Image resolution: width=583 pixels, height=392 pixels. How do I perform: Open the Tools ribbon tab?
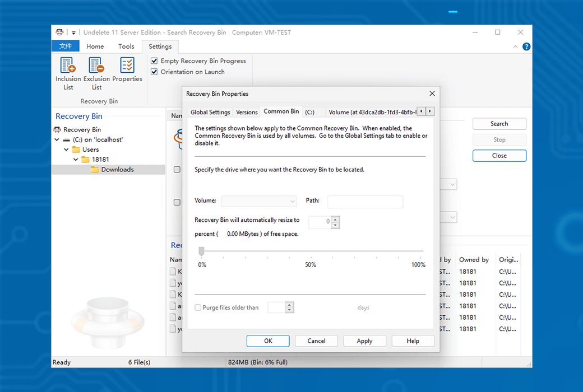126,46
